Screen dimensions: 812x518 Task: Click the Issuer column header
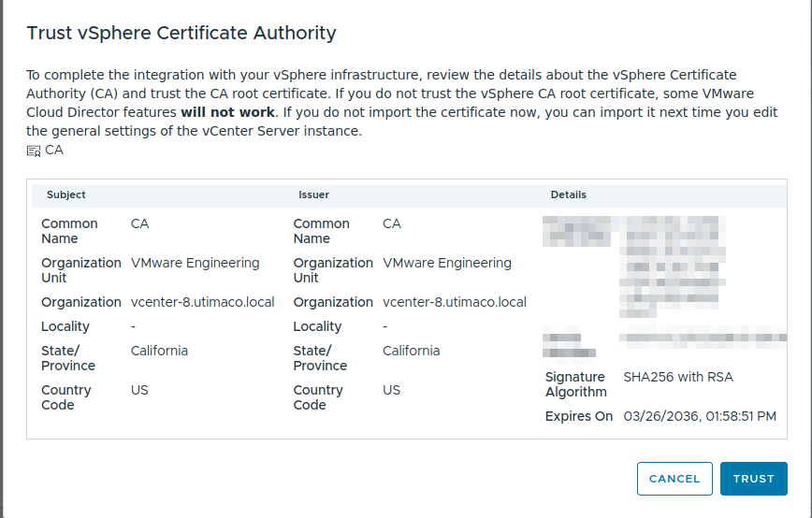[x=313, y=194]
